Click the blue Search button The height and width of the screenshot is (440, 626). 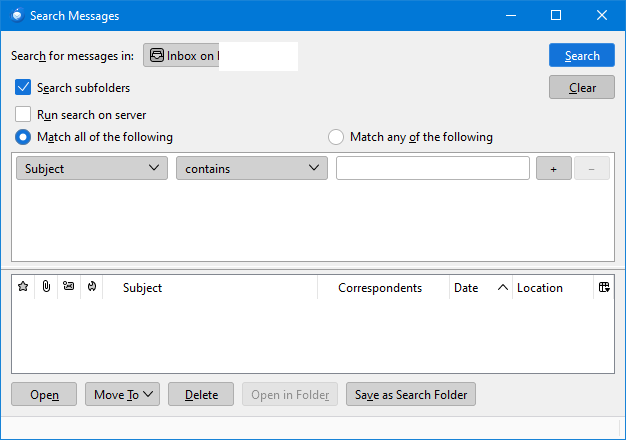coord(581,56)
